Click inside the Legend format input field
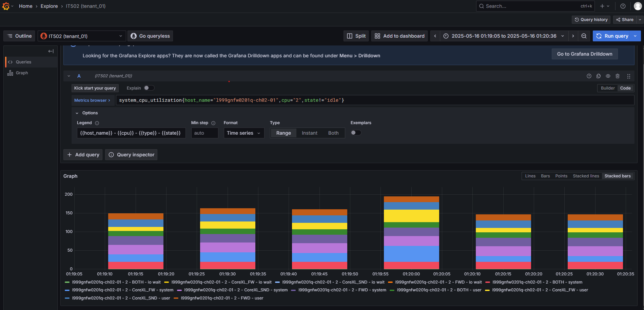 coord(131,133)
